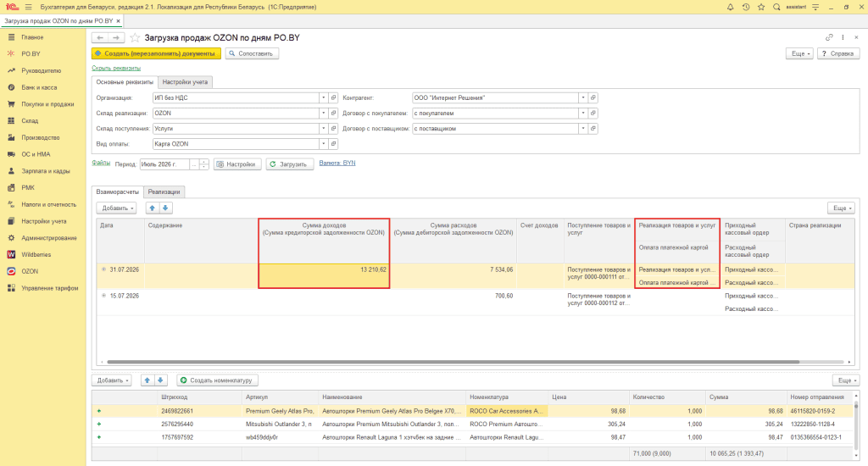
Task: Open history clock icon
Action: (746, 7)
